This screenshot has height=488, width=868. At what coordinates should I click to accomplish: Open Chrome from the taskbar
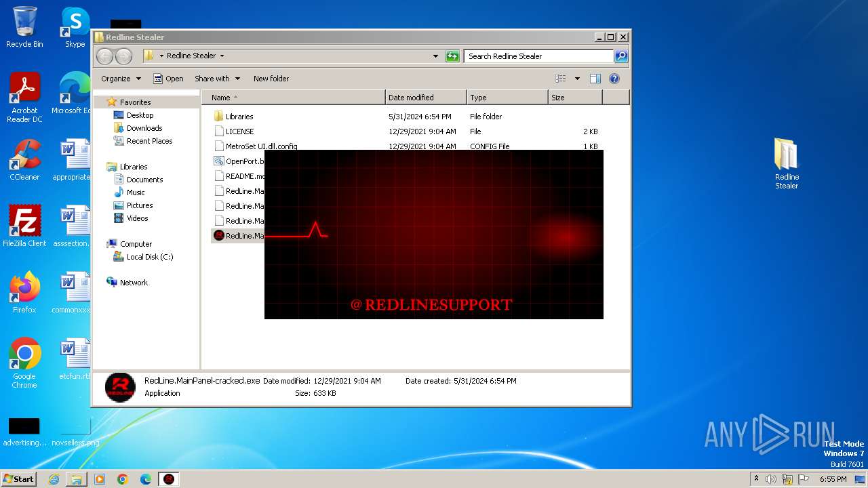123,479
